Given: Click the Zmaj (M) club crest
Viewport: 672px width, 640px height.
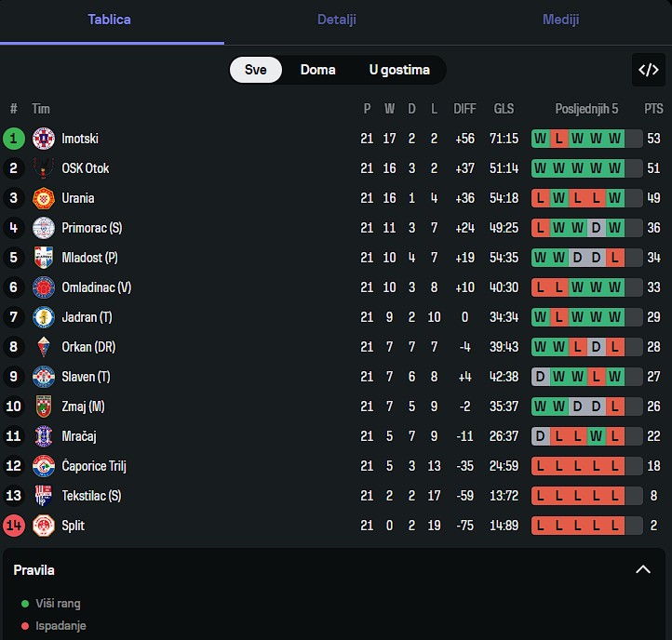Looking at the screenshot, I should [44, 407].
